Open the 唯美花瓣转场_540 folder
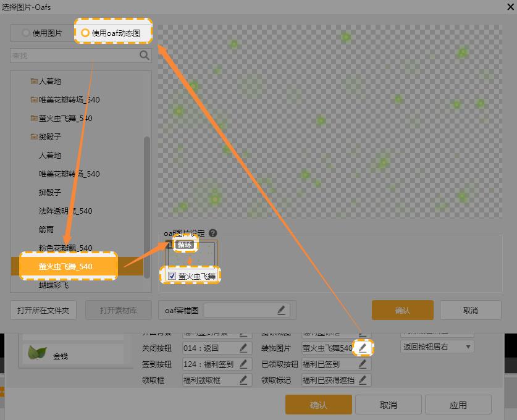Viewport: 517px width, 420px height. click(69, 99)
